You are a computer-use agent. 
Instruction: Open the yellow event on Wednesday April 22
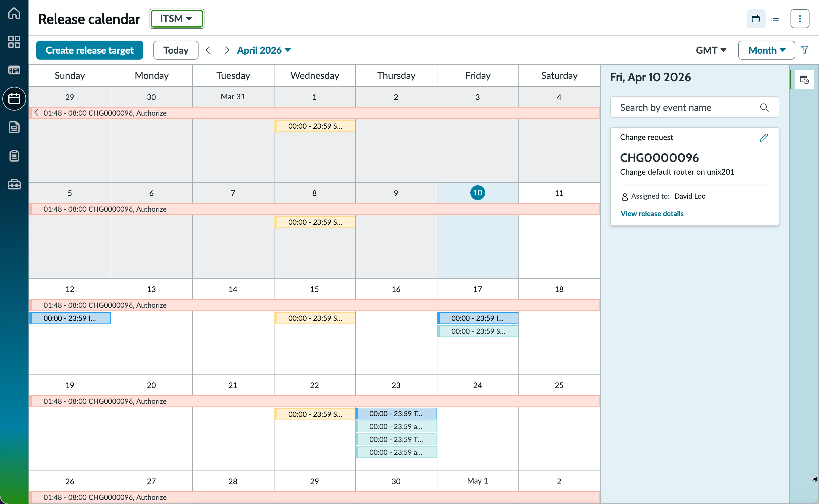(315, 414)
